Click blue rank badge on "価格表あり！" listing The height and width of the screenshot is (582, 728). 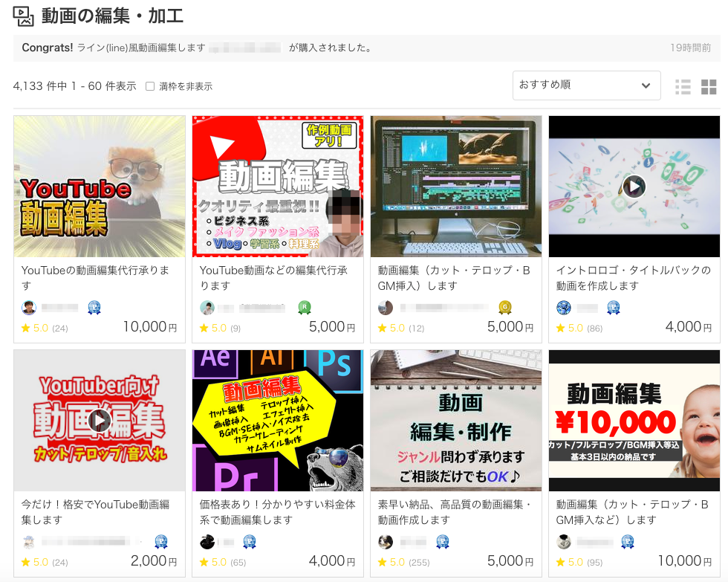(x=250, y=542)
